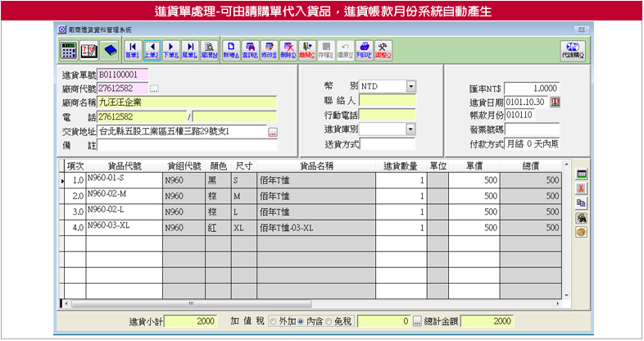Click the browse button beside 交貨地址

[273, 132]
